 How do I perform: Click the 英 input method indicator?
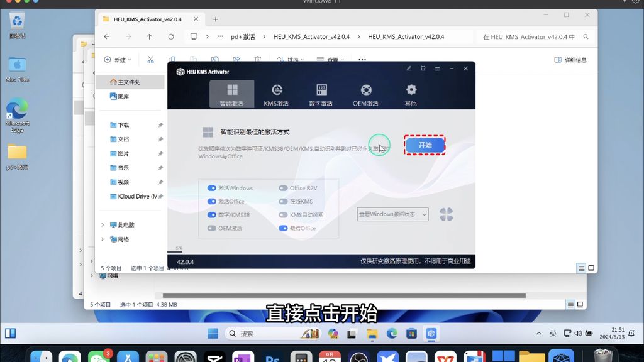pyautogui.click(x=553, y=334)
